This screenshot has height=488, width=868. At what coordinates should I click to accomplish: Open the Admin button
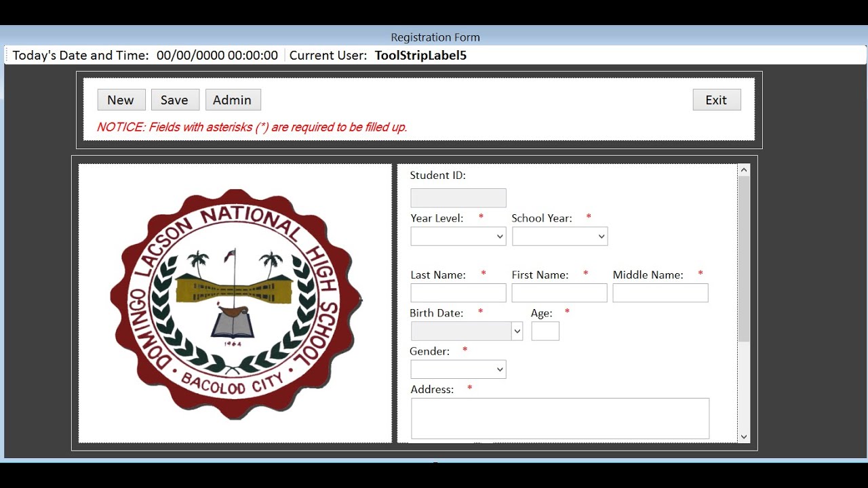tap(233, 100)
